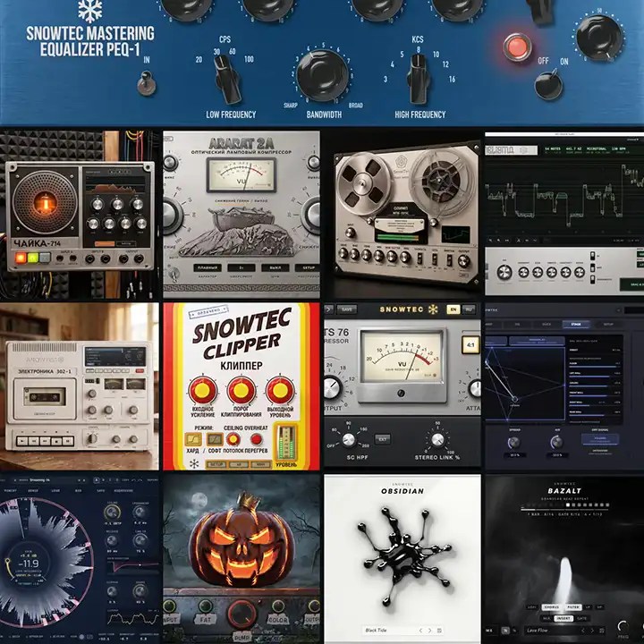
Task: Enable the Chorus effect in Bazalt
Action: pos(552,607)
